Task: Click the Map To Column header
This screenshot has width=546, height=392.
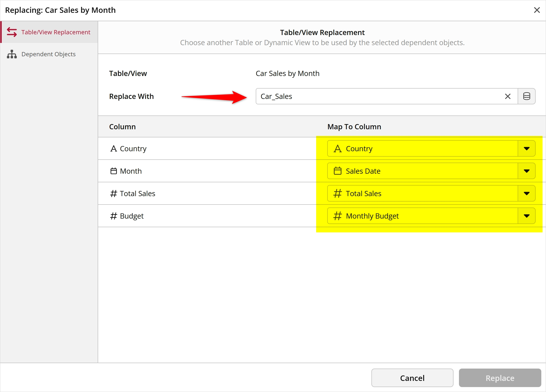Action: coord(354,127)
